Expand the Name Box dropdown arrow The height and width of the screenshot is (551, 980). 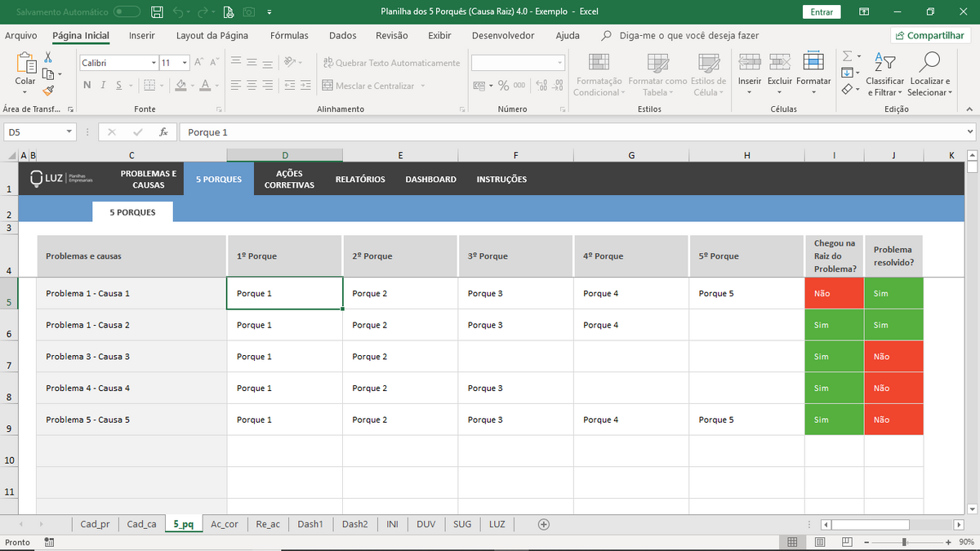[x=69, y=132]
